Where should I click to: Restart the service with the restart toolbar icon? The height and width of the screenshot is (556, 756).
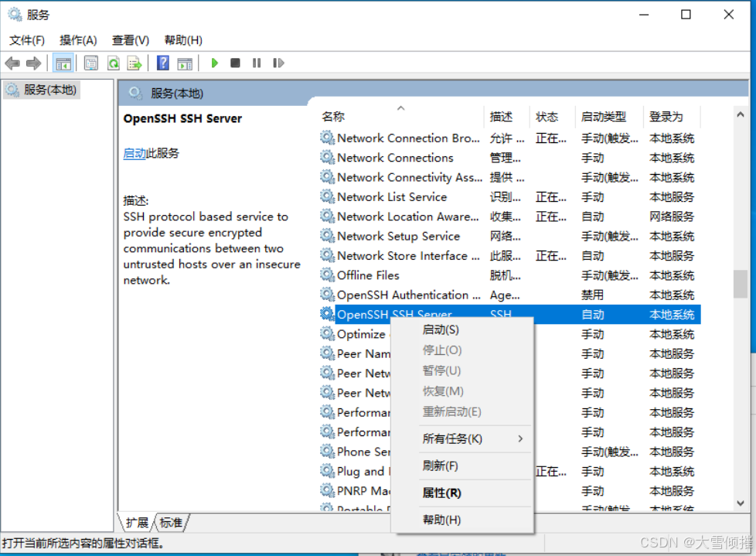(x=278, y=63)
